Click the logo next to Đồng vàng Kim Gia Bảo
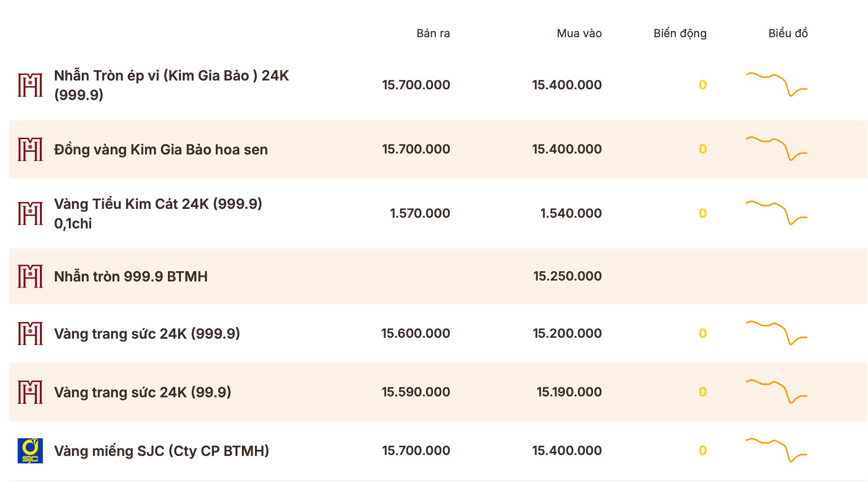This screenshot has width=868, height=482. click(x=30, y=149)
